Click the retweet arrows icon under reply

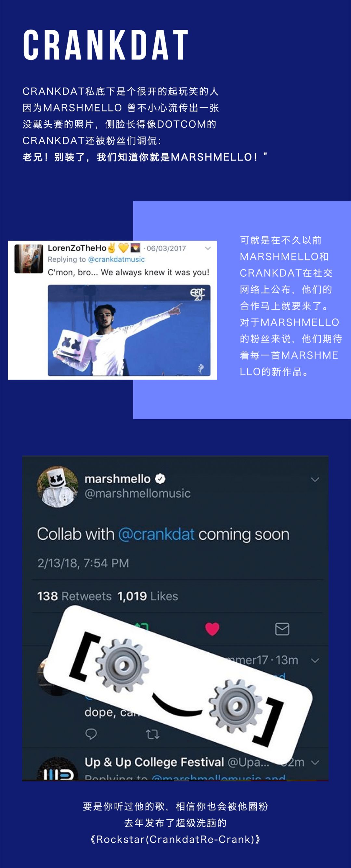coord(152,734)
